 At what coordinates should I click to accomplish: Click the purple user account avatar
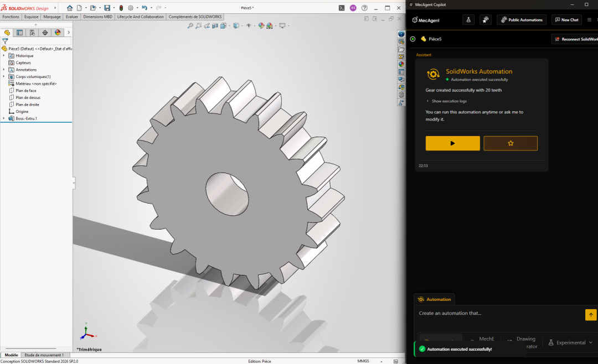point(353,8)
